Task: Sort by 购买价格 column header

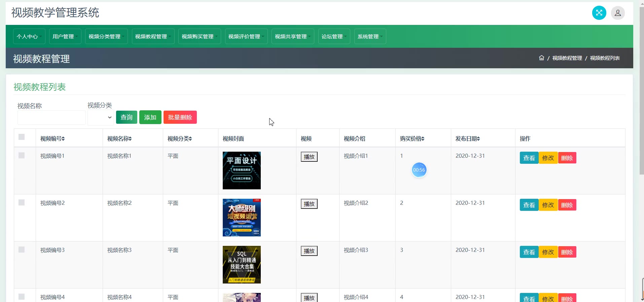Action: [412, 139]
